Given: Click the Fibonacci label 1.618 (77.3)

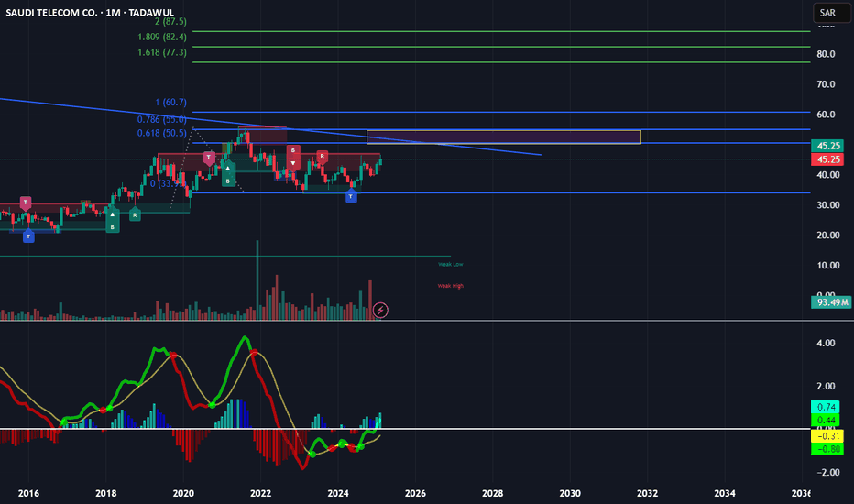Looking at the screenshot, I should 162,52.
